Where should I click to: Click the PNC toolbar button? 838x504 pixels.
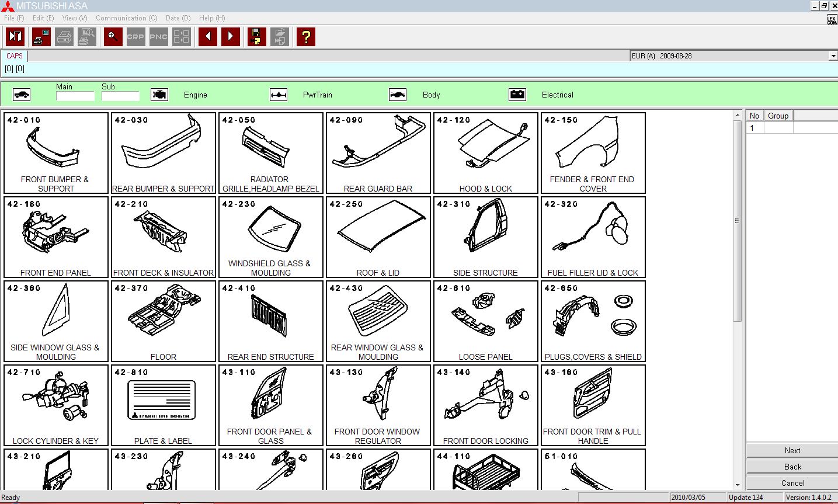tap(158, 37)
